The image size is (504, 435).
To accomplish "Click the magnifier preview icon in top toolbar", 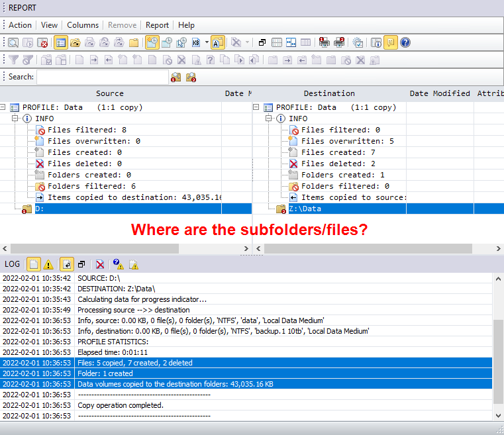I will [x=13, y=42].
